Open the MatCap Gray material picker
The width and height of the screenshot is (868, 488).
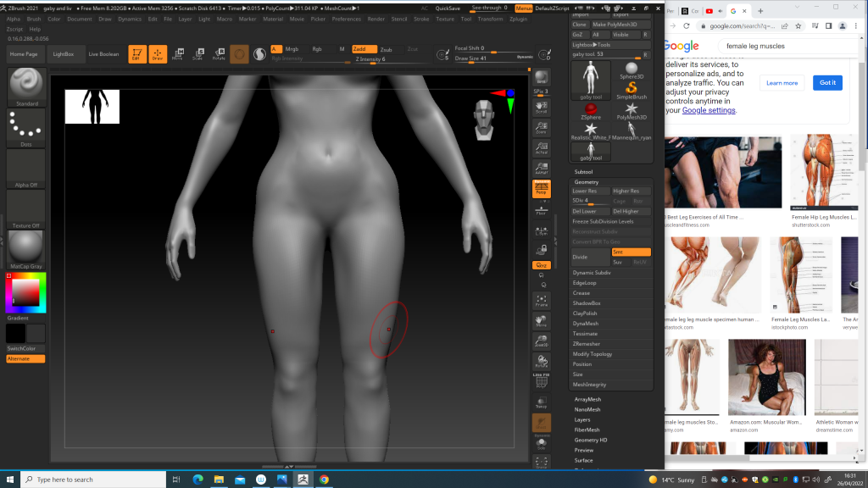(x=26, y=250)
